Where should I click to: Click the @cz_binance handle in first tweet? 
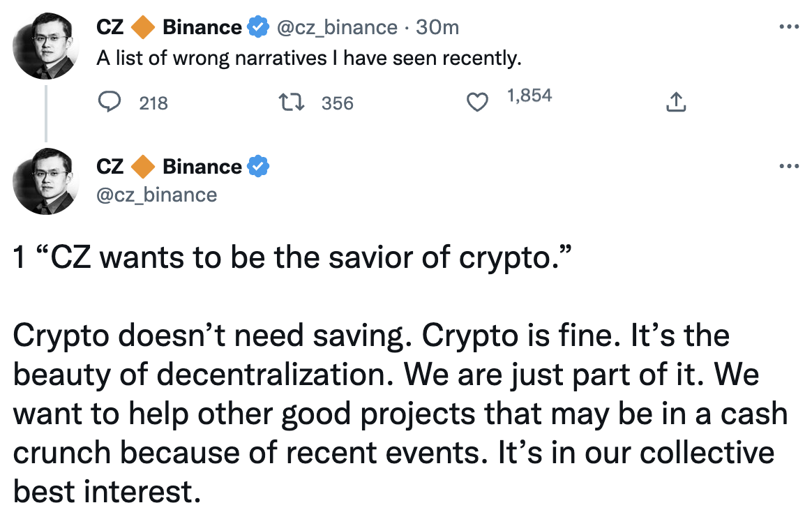pos(337,28)
